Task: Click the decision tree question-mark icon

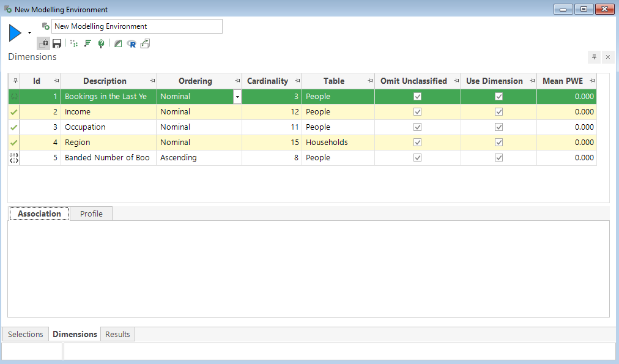Action: 101,43
